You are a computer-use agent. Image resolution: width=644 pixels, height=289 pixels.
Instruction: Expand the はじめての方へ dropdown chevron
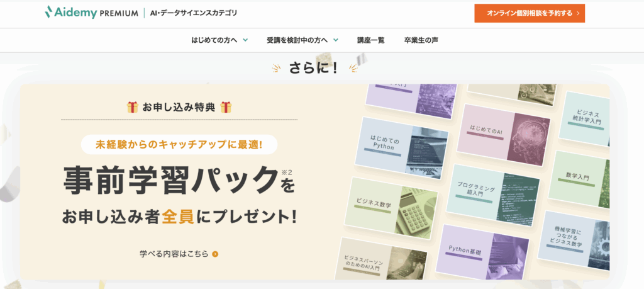(x=245, y=40)
